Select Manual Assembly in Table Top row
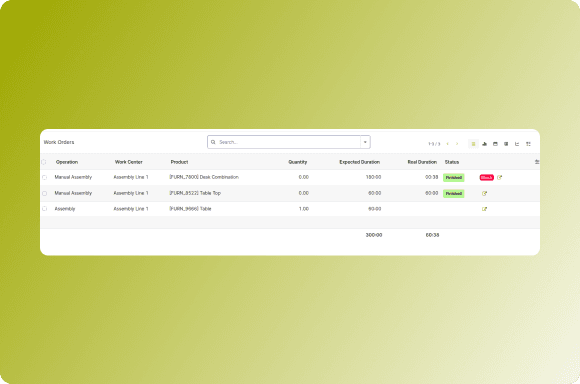580x384 pixels. click(73, 193)
